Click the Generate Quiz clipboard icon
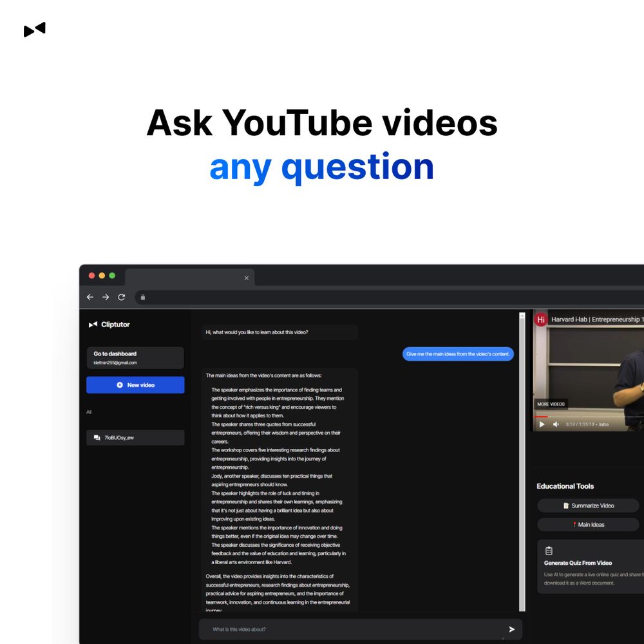The height and width of the screenshot is (644, 644). click(549, 551)
